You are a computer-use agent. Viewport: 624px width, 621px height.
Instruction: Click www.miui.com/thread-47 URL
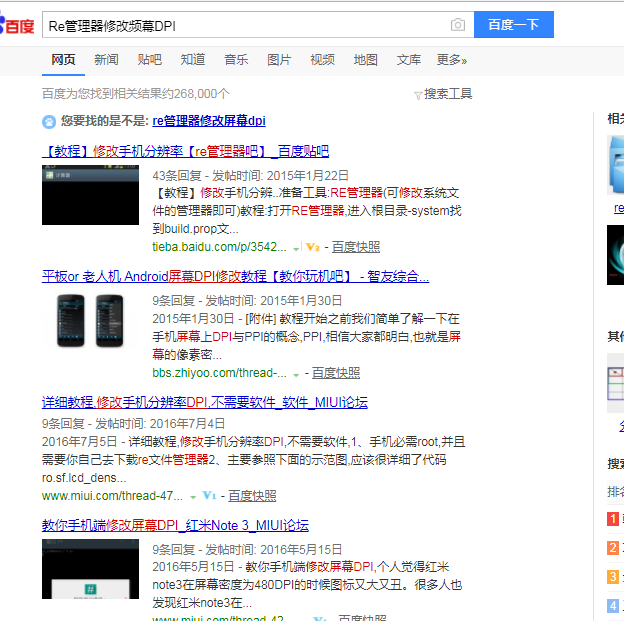click(112, 496)
